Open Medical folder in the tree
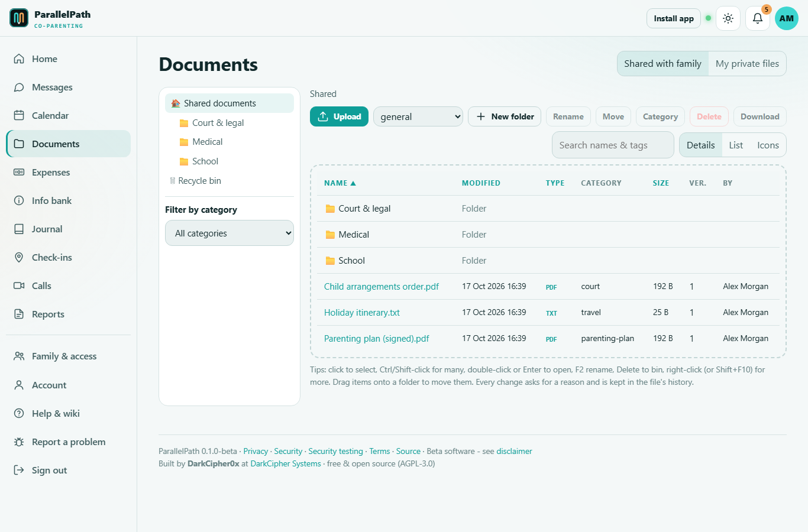The image size is (808, 532). click(207, 142)
